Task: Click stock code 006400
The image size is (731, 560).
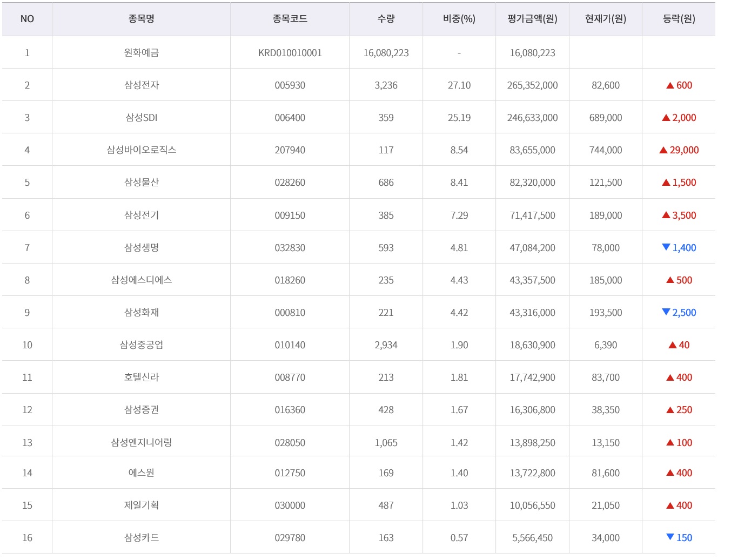Action: 290,118
